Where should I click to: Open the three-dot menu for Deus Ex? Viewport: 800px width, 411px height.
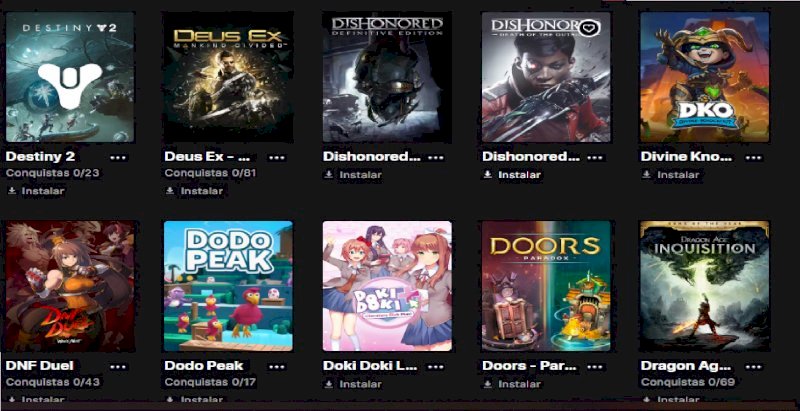[277, 158]
